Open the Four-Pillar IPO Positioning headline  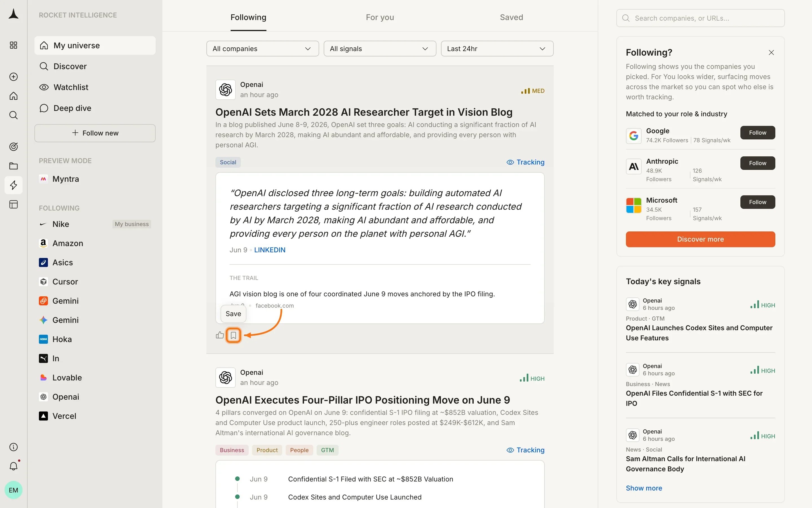pos(363,400)
